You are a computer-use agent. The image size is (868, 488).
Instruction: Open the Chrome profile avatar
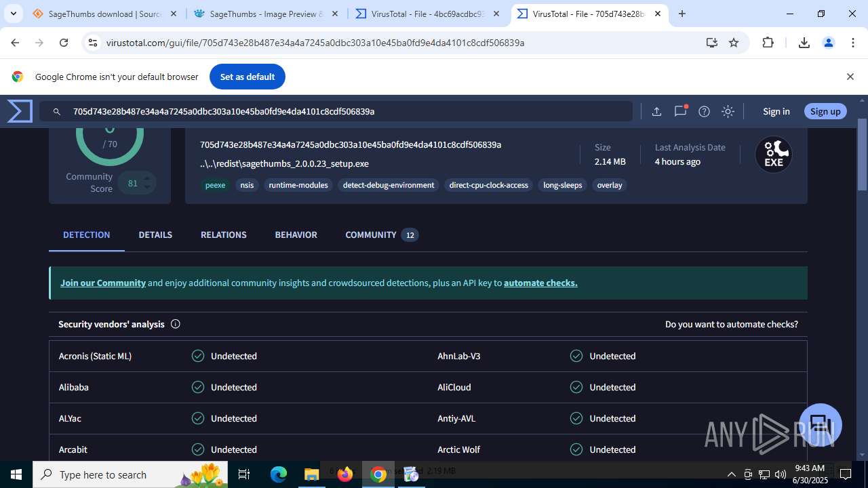[x=828, y=43]
